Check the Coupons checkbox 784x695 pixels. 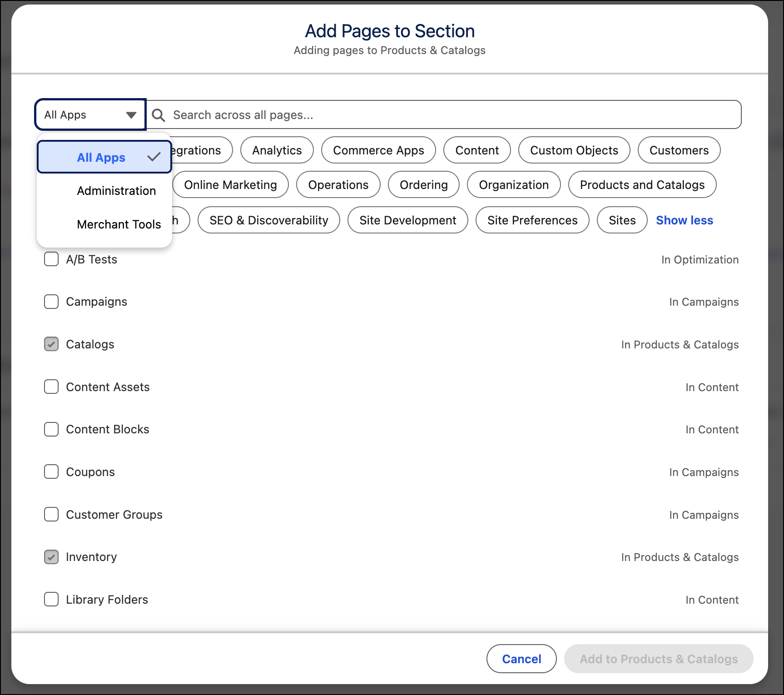point(51,472)
